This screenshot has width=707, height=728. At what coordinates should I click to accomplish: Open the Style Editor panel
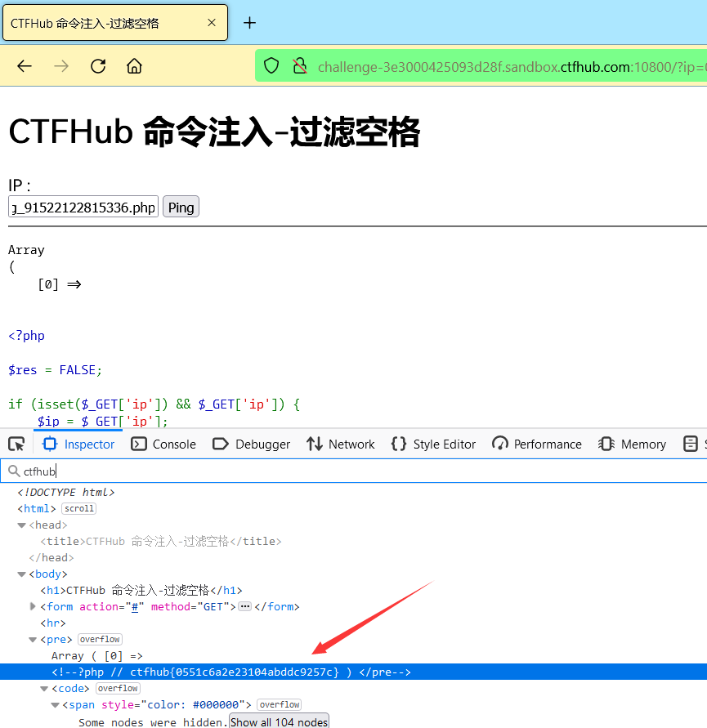click(x=433, y=444)
